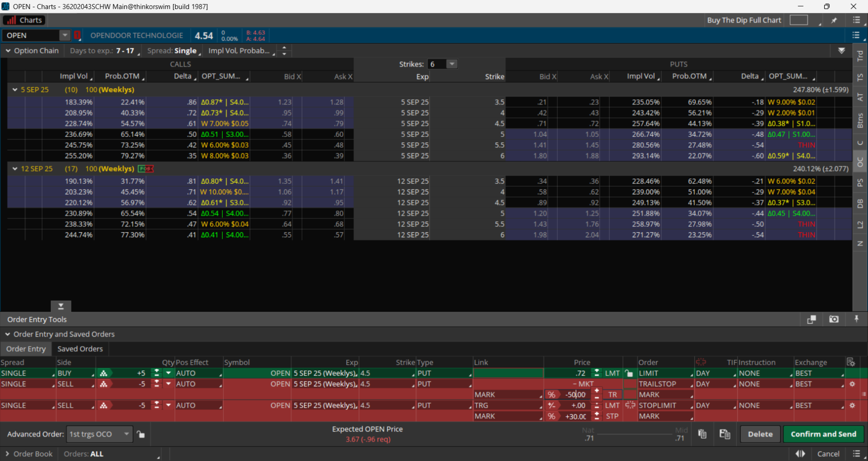Click the linked price icon in the STOPLIMIT row

click(x=630, y=405)
